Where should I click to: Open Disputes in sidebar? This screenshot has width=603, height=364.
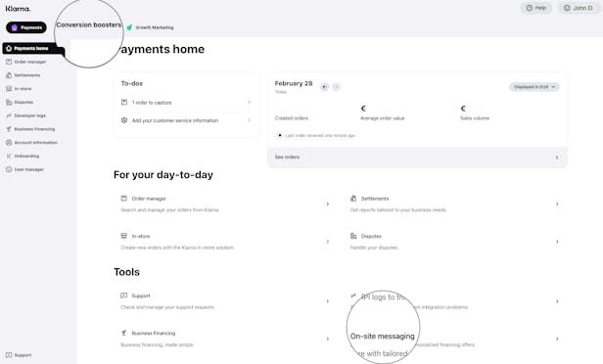coord(23,102)
